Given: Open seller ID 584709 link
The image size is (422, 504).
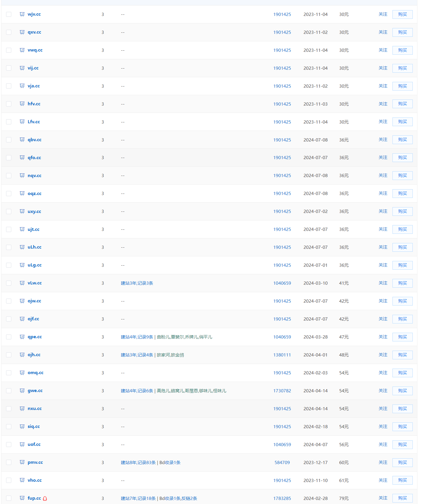Looking at the screenshot, I should [x=282, y=462].
